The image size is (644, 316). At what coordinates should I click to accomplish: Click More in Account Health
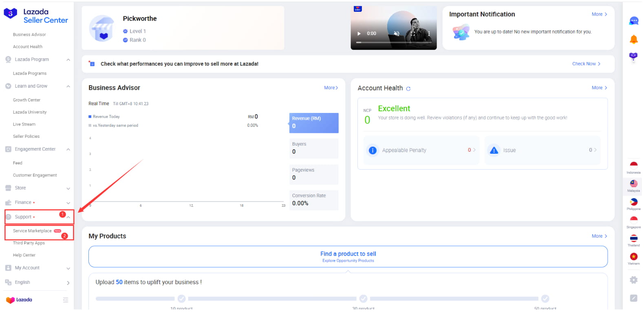pyautogui.click(x=599, y=88)
